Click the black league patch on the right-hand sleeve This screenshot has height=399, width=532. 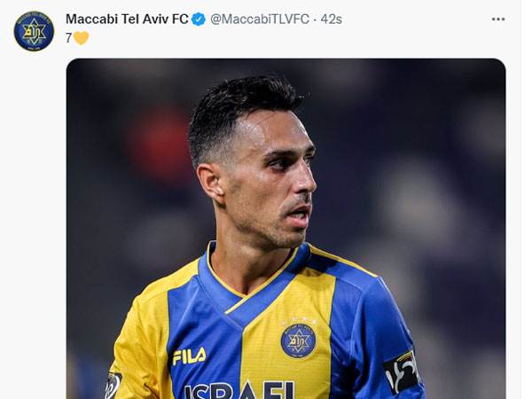pos(401,372)
